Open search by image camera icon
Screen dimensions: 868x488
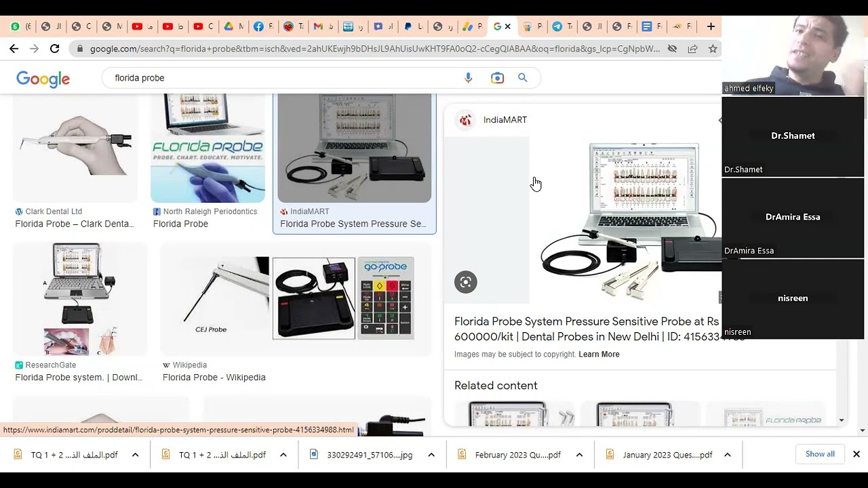point(497,78)
